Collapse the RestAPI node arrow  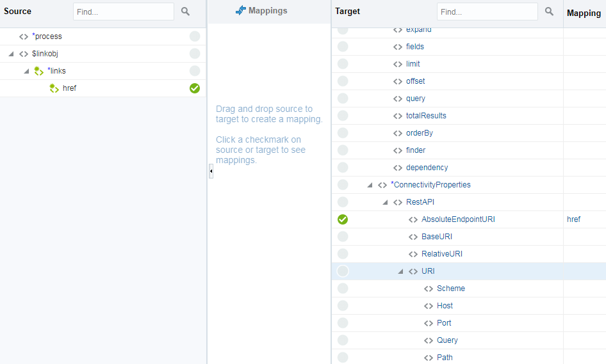pos(385,202)
